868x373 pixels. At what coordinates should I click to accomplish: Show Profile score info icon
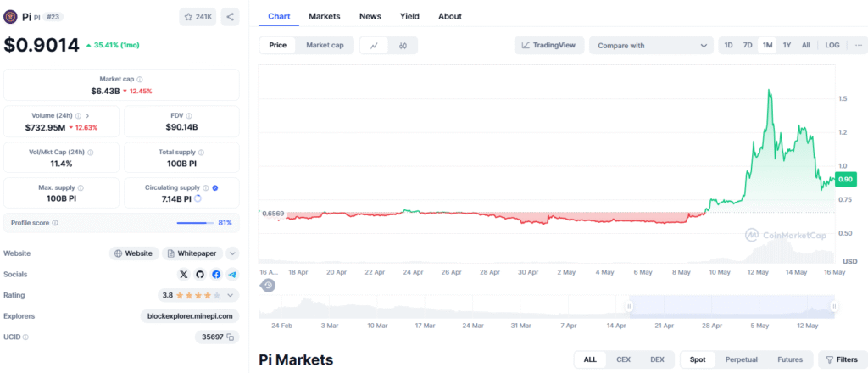55,223
